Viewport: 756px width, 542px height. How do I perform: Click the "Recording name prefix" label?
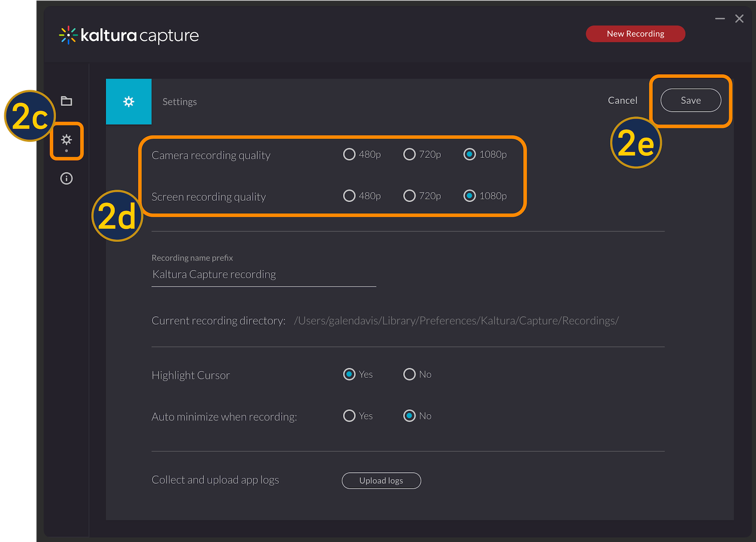(192, 258)
